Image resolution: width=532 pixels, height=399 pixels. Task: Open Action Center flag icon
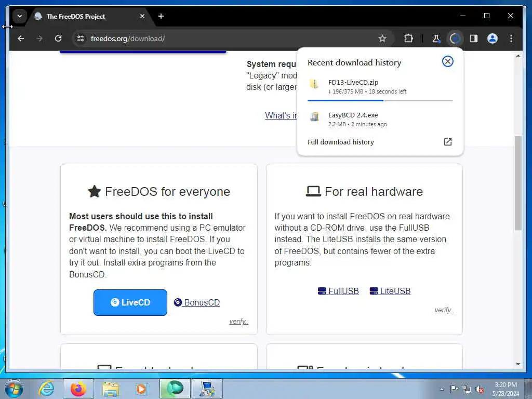[x=454, y=389]
